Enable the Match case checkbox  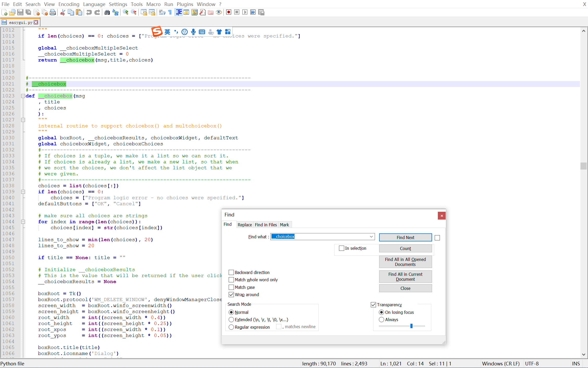[231, 287]
